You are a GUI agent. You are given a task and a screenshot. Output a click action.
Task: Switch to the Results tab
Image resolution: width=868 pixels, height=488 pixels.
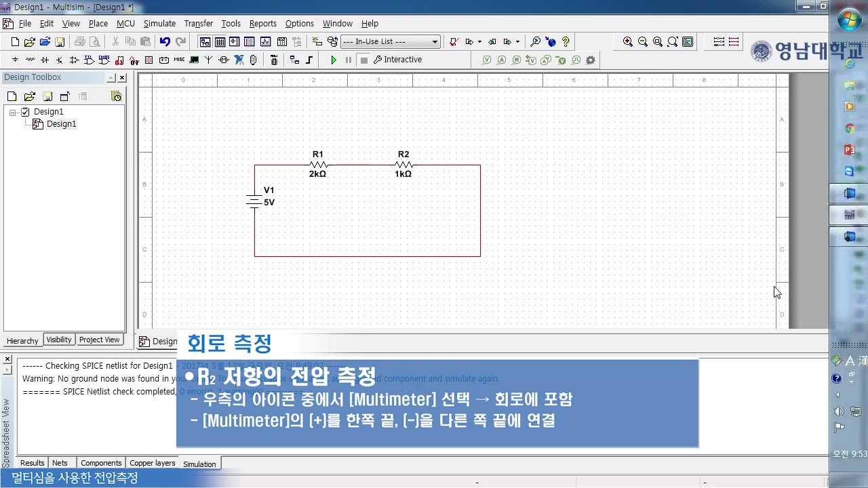32,463
